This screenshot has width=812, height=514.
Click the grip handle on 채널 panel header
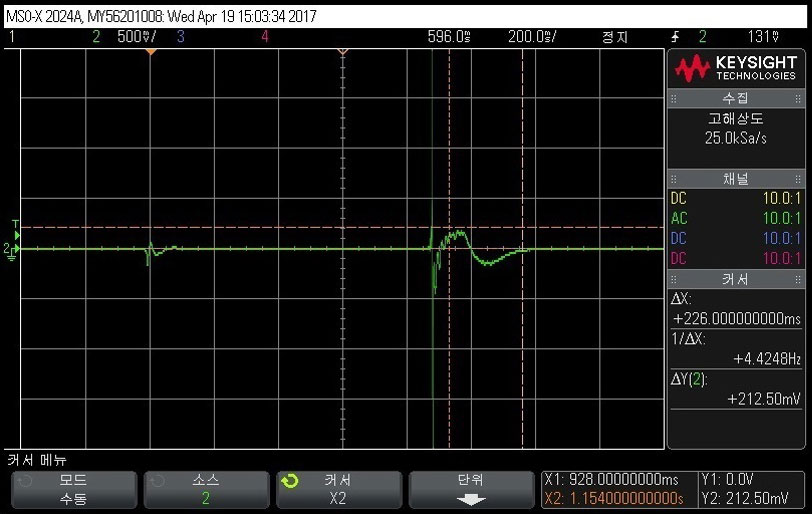coord(674,178)
